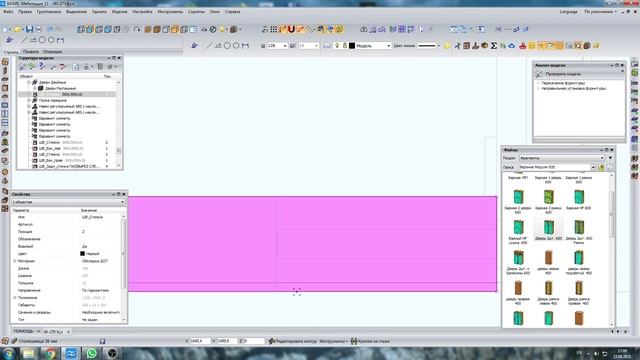The height and width of the screenshot is (360, 640).
Task: Undo the last action with the blue arrow
Action: point(50,29)
